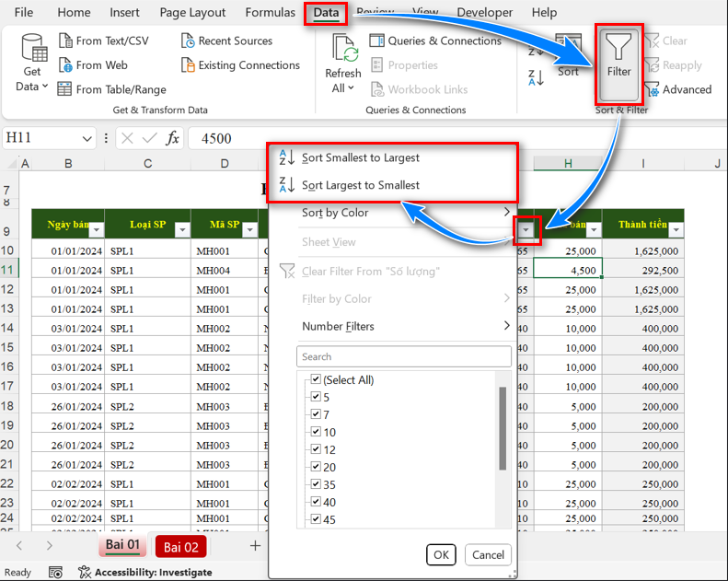Select Sort Largest to Smallest option
This screenshot has width=728, height=581.
click(x=360, y=185)
